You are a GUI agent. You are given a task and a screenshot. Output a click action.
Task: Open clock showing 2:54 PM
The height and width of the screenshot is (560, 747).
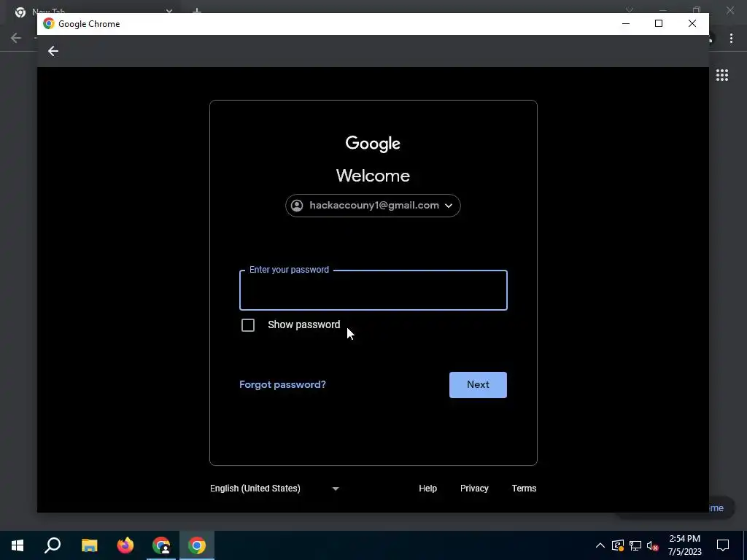click(684, 545)
